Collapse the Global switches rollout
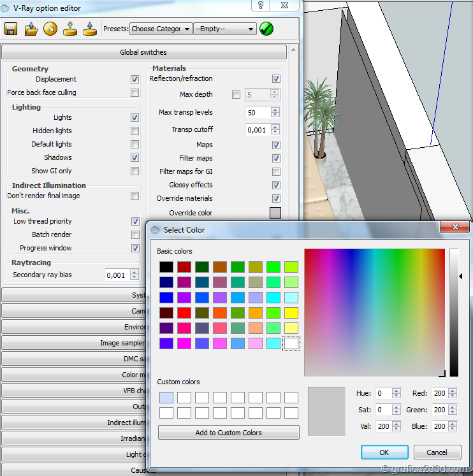This screenshot has height=476, width=473. 143,52
